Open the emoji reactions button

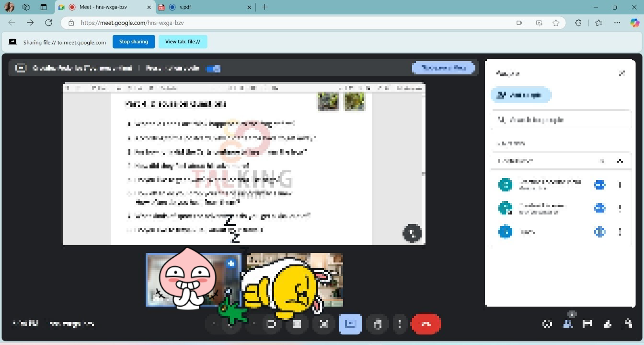pyautogui.click(x=323, y=324)
